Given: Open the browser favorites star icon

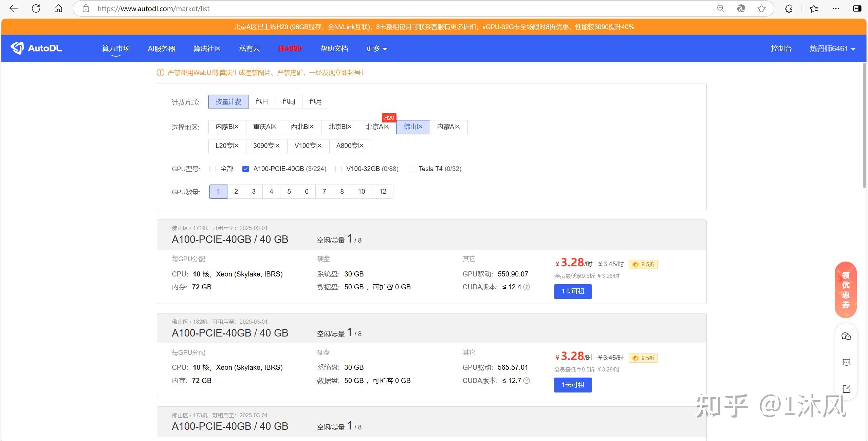Looking at the screenshot, I should click(x=761, y=8).
